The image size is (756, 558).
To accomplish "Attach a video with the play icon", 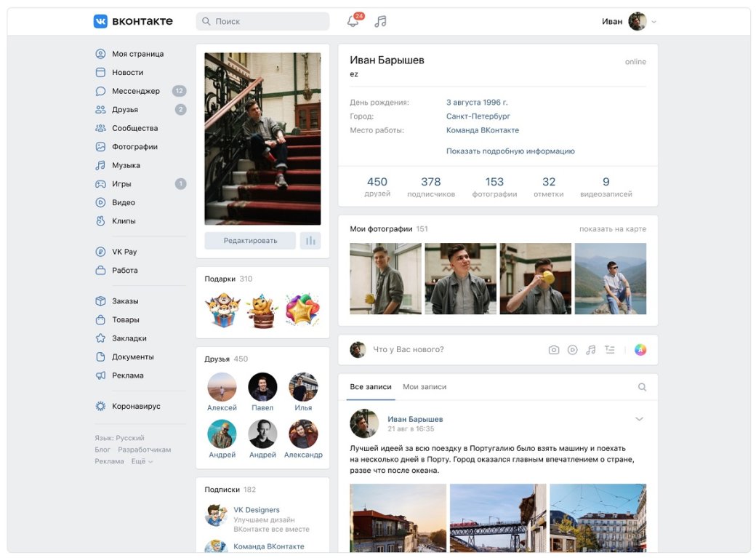I will pos(572,350).
